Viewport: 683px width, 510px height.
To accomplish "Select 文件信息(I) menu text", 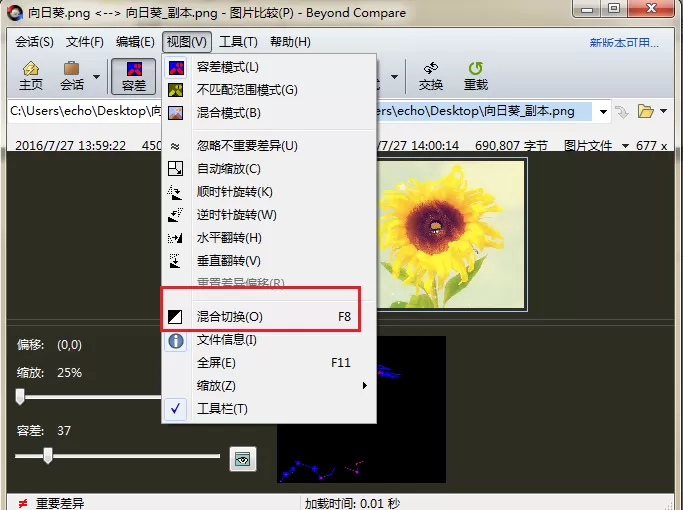I will [x=227, y=340].
